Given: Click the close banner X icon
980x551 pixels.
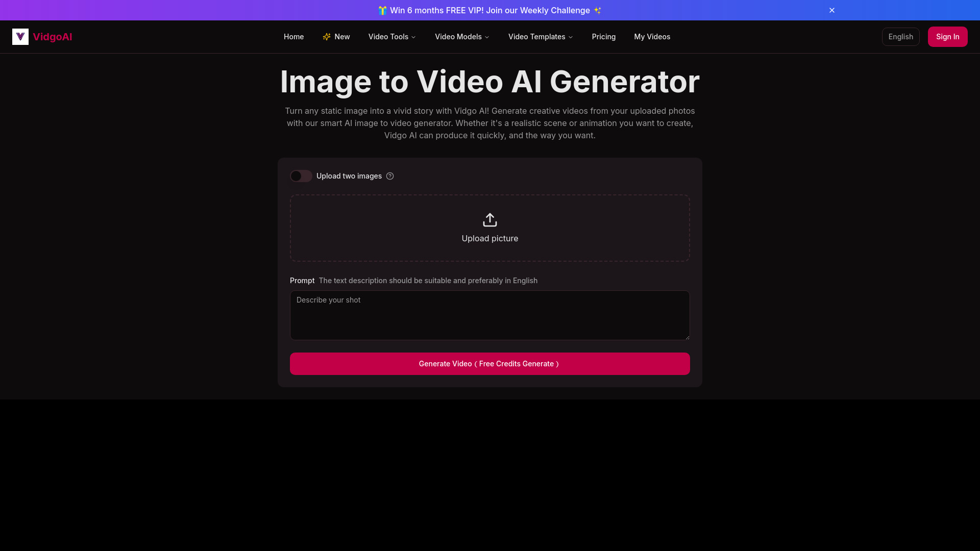Looking at the screenshot, I should [832, 10].
